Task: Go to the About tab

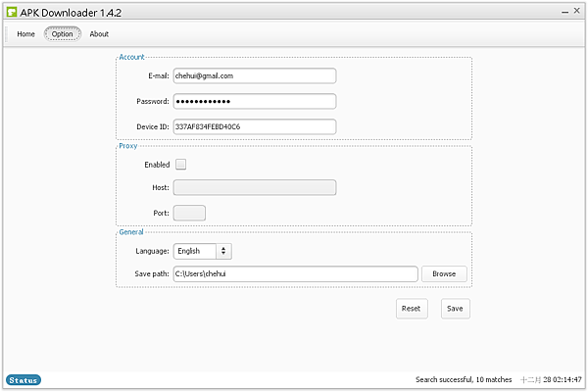Action: [99, 34]
